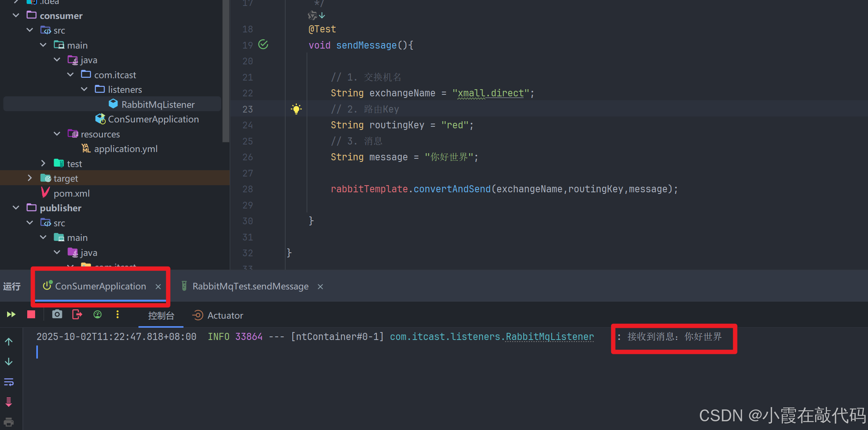Toggle soft-wrap in console output
868x430 pixels.
(9, 382)
